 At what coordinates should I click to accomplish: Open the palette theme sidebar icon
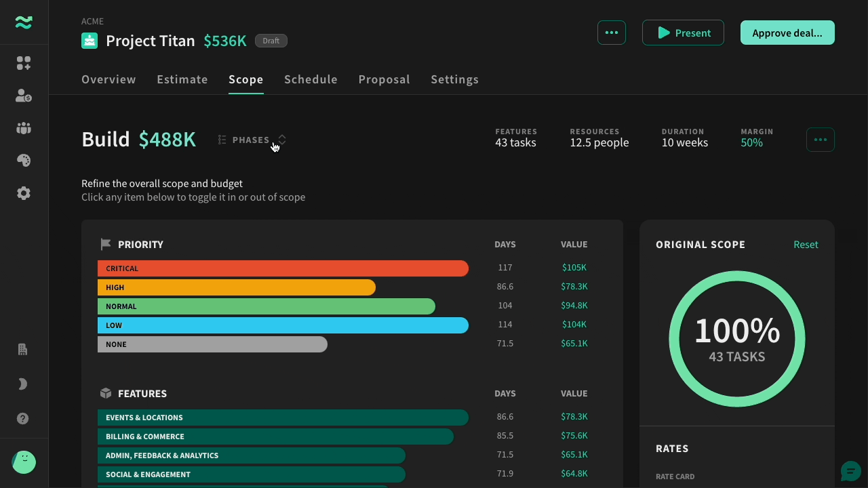pyautogui.click(x=24, y=161)
